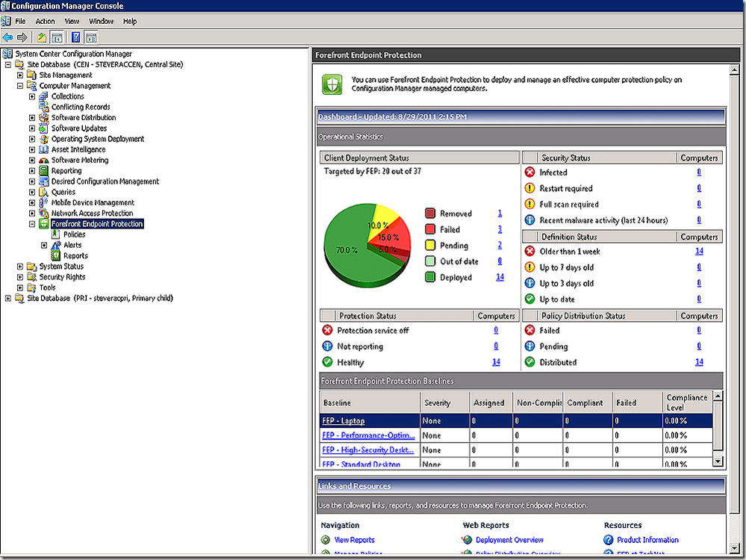Click the yellow Pending legend swatch
This screenshot has width=746, height=560.
pyautogui.click(x=430, y=245)
